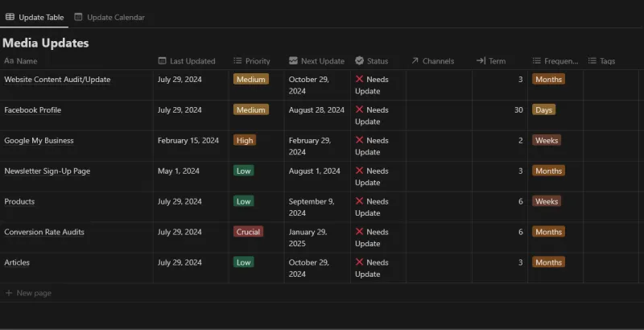Click the August 1, 2024 next update date
Screen dimensions: 644x330
314,171
